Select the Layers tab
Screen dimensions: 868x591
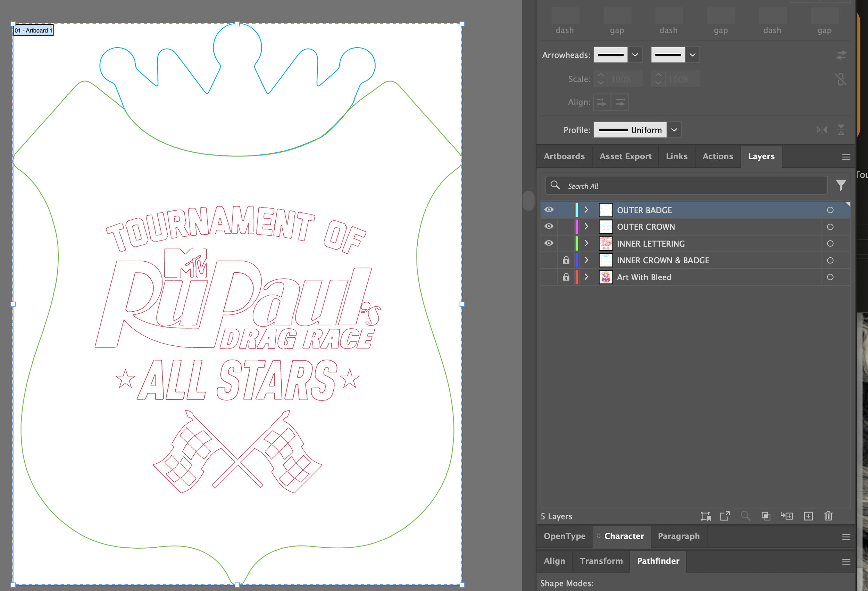761,157
